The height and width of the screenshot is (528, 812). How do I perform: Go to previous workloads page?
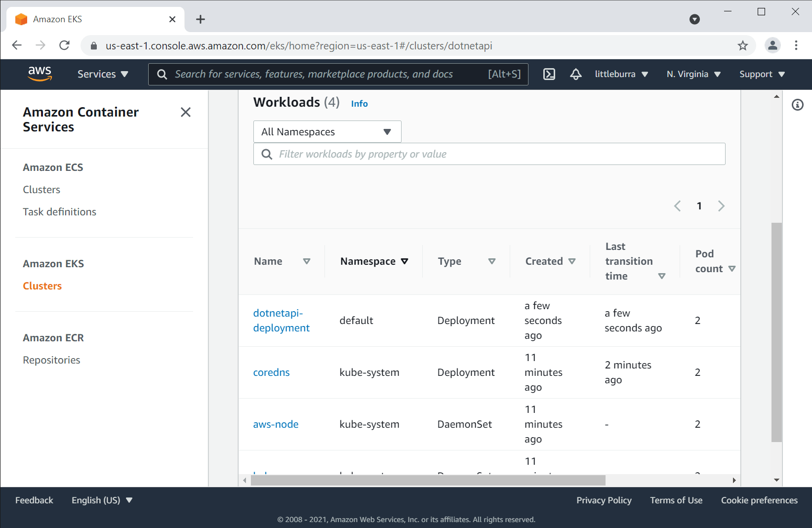[x=678, y=206]
